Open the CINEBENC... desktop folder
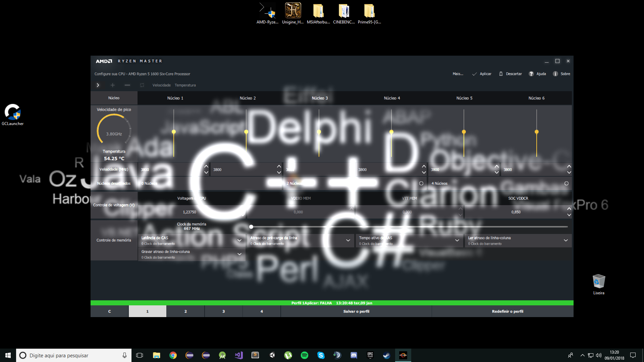The width and height of the screenshot is (644, 362). (x=344, y=14)
